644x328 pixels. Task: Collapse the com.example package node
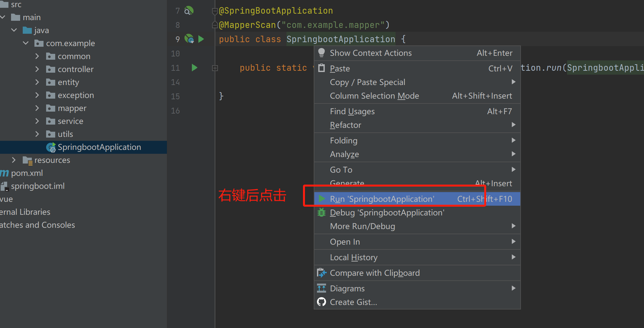tap(26, 43)
